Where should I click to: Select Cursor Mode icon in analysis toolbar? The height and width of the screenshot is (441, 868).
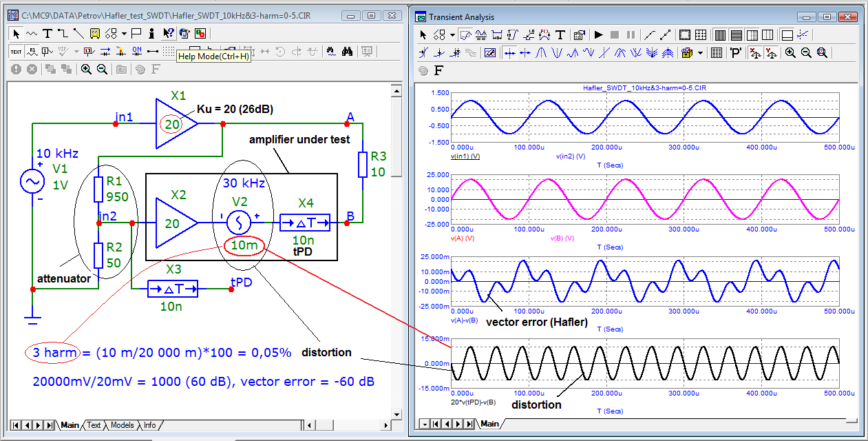481,34
